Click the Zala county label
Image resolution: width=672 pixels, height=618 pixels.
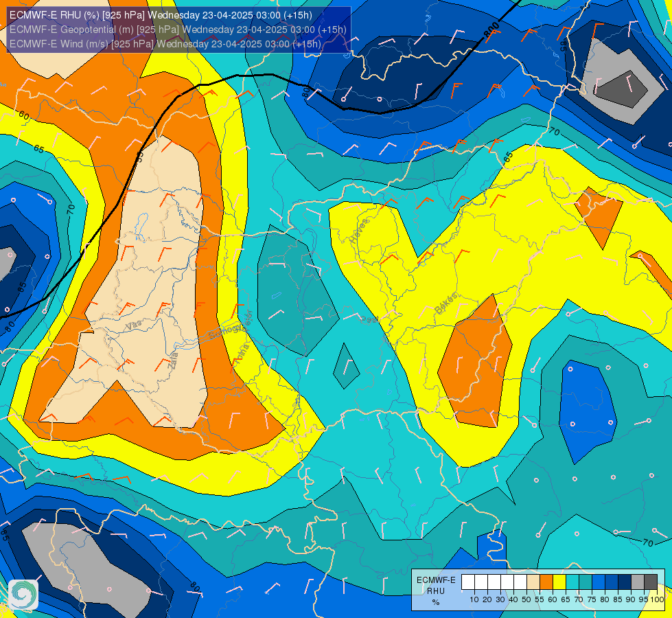point(173,361)
